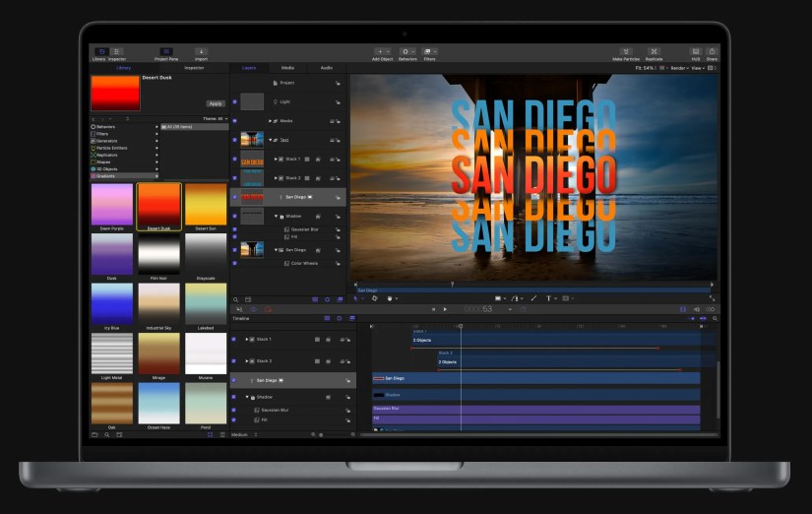This screenshot has height=514, width=812.
Task: Uncheck Stack 2 checkbox in Timeline
Action: (233, 361)
